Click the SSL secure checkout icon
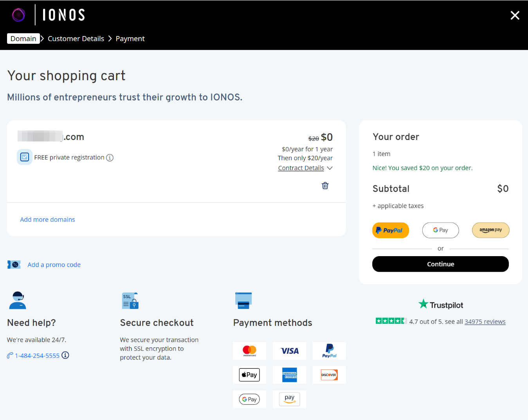This screenshot has height=420, width=528. (x=130, y=300)
